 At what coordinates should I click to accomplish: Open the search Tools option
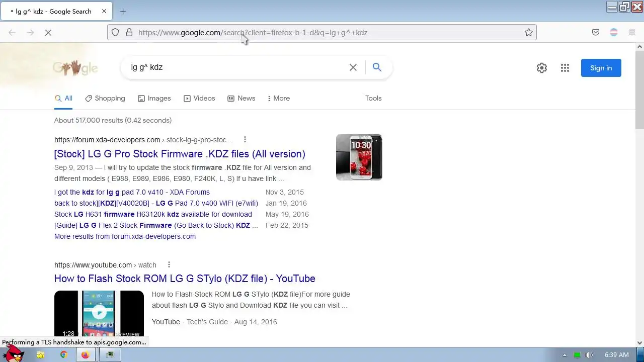pos(373,98)
